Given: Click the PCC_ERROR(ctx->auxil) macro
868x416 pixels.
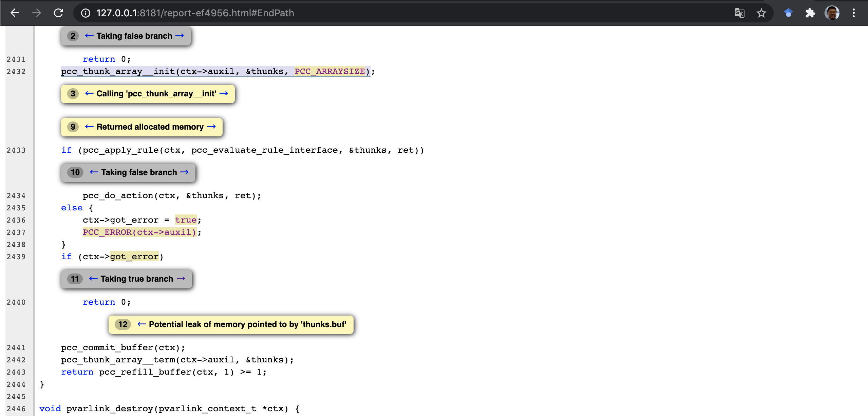Looking at the screenshot, I should pos(139,232).
